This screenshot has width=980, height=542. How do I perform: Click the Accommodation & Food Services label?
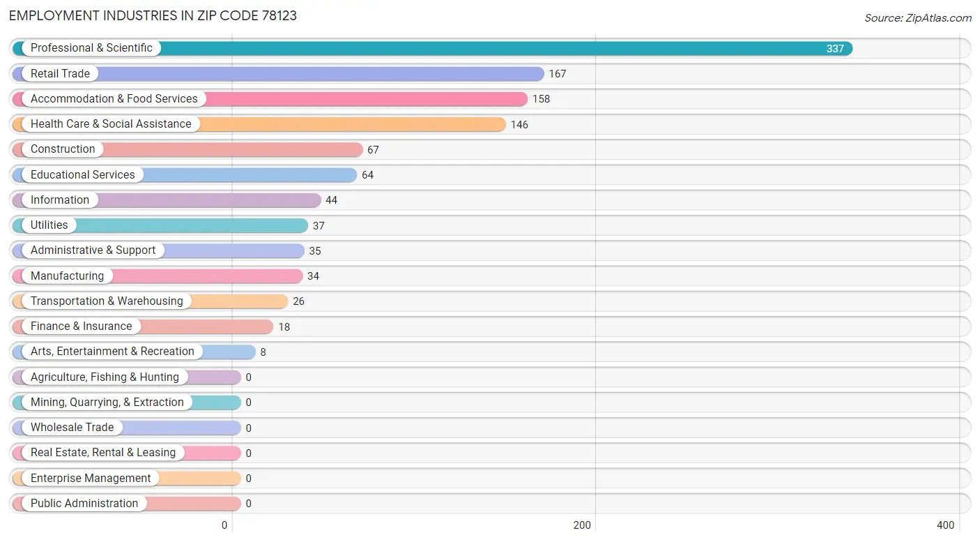[x=114, y=98]
